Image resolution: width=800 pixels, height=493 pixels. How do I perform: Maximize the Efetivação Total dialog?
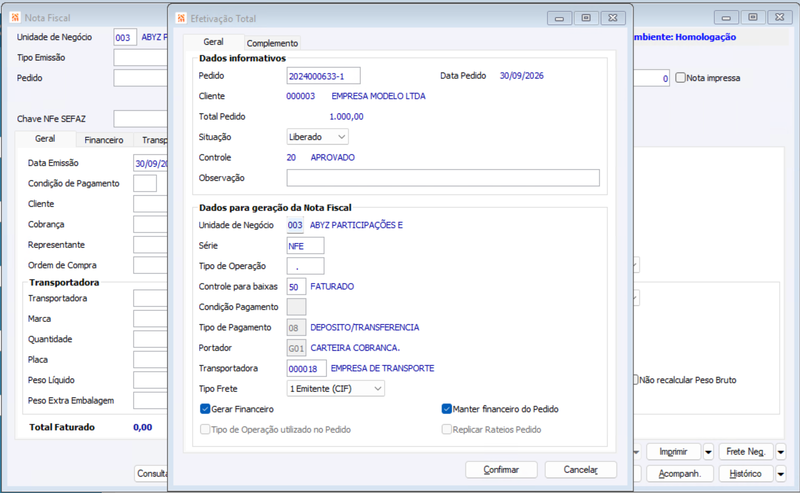click(x=586, y=18)
